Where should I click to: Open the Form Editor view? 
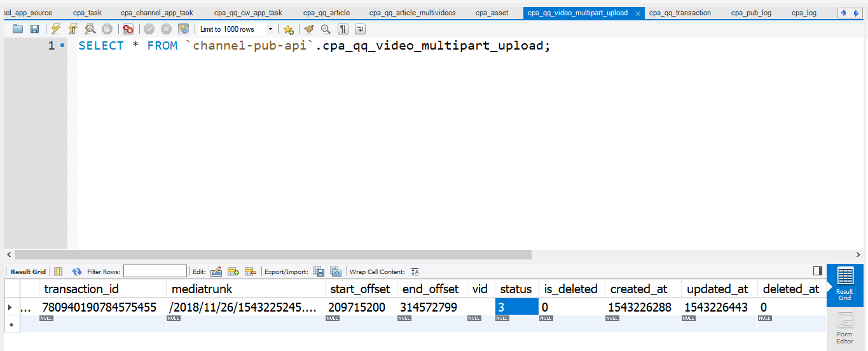[x=844, y=328]
